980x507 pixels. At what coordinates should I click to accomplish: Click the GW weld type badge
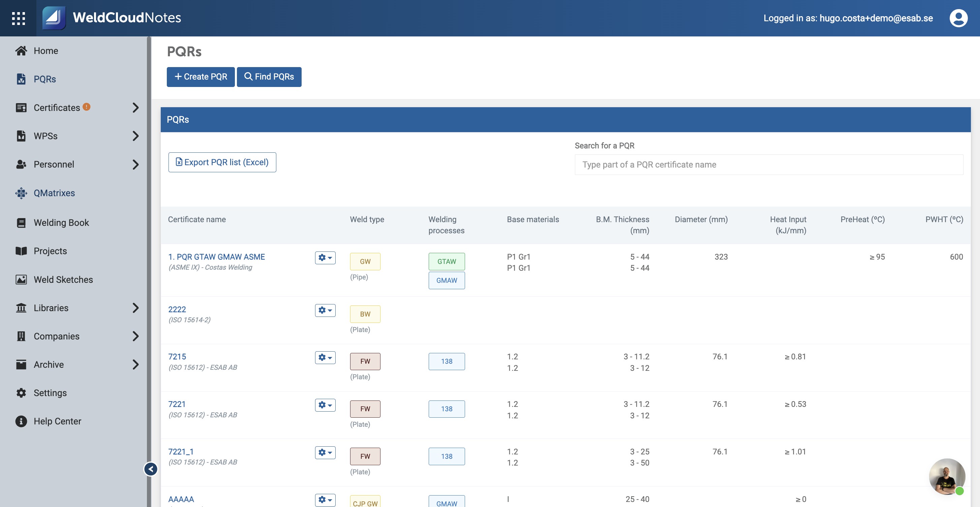[x=365, y=262]
